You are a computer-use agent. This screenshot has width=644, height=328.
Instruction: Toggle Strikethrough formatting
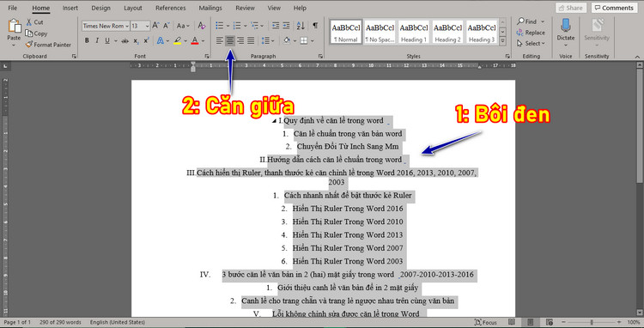125,40
